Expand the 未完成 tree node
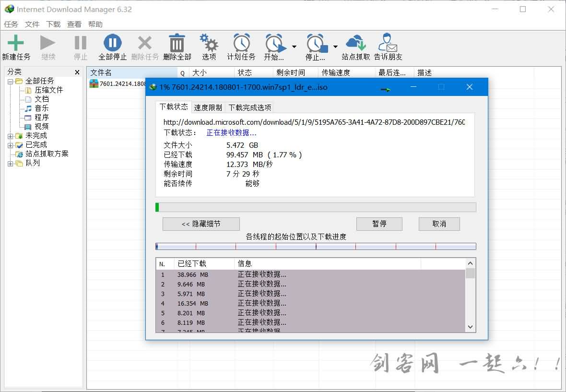The width and height of the screenshot is (566, 392). tap(10, 136)
